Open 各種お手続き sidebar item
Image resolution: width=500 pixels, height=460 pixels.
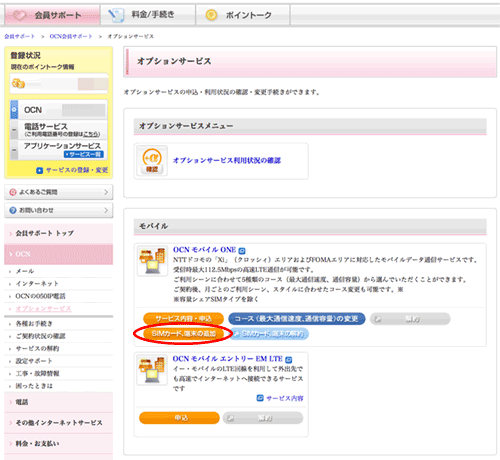[x=34, y=324]
